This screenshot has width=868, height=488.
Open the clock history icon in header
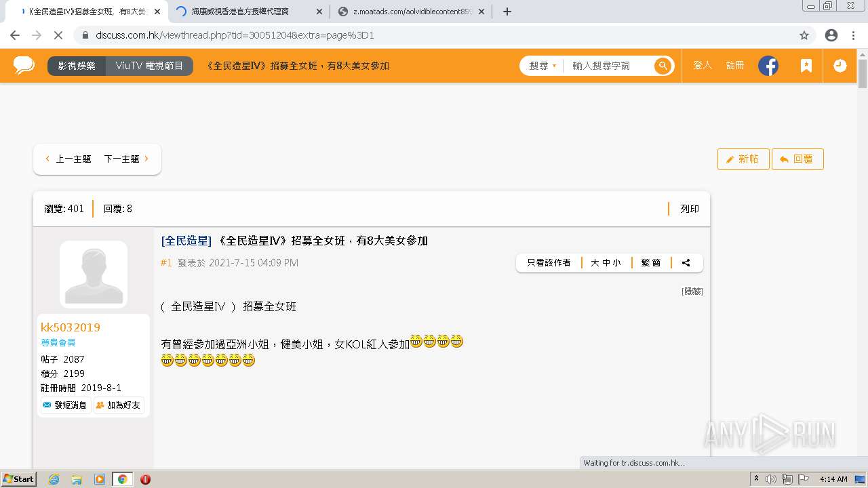[x=840, y=66]
